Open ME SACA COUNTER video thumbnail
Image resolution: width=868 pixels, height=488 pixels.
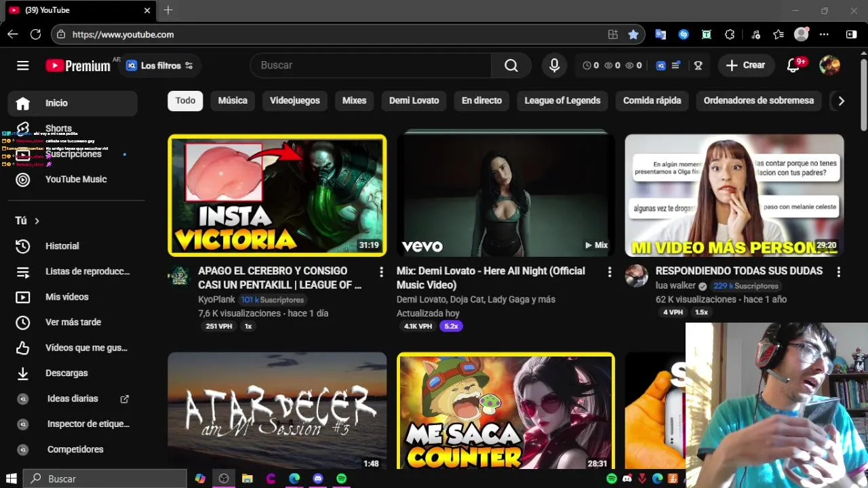(x=506, y=411)
